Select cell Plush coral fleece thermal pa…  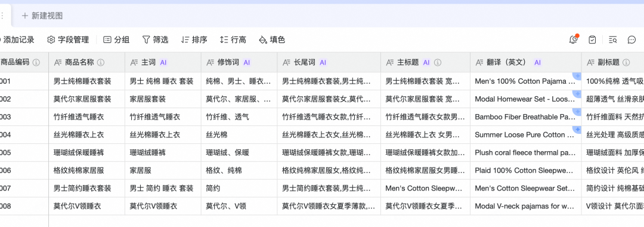click(x=526, y=153)
